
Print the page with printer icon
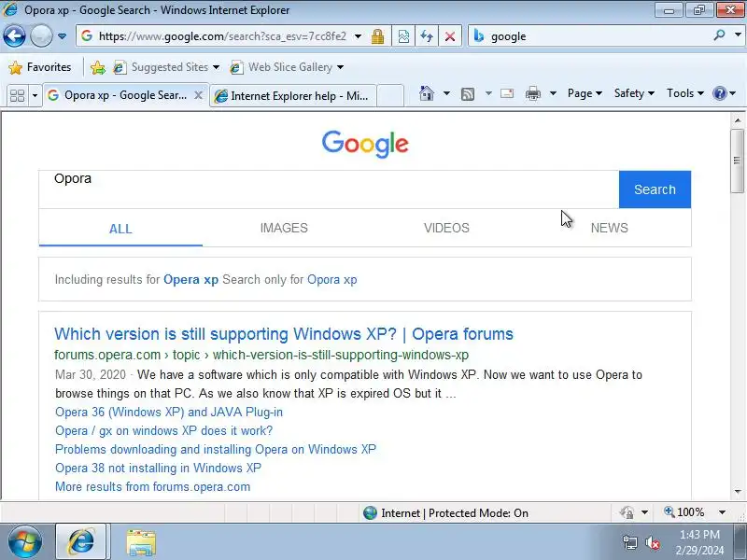[533, 93]
